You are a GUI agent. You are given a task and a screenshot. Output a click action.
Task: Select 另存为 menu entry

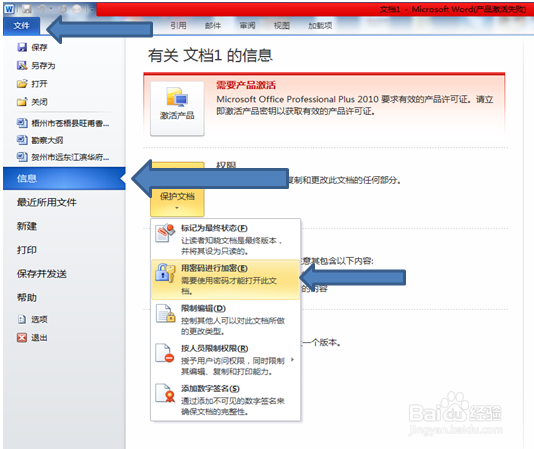(43, 65)
